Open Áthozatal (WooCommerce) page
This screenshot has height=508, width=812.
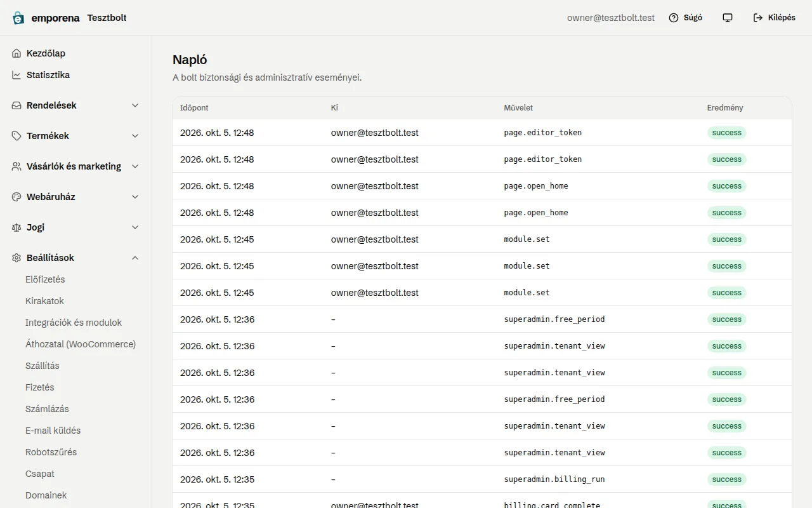coord(81,344)
